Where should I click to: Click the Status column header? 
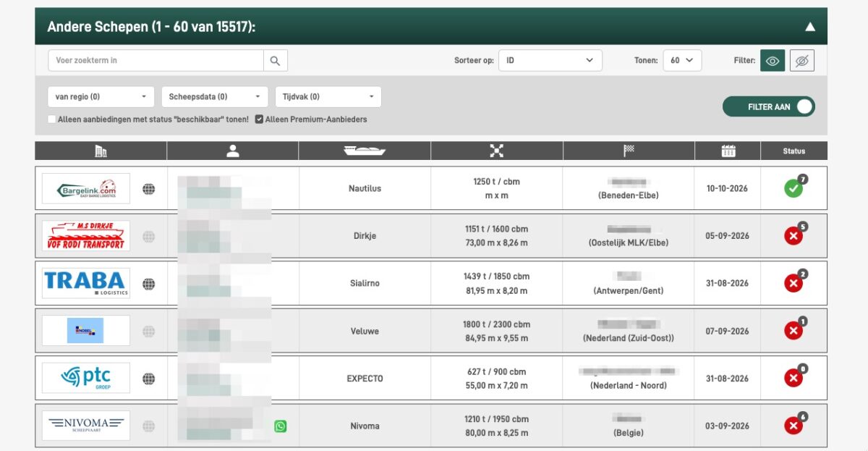[793, 151]
